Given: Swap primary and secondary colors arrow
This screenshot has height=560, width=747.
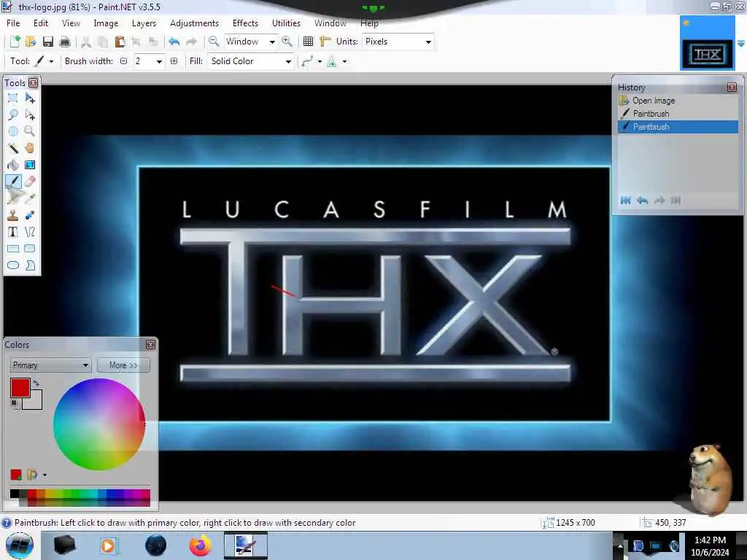Looking at the screenshot, I should click(36, 382).
